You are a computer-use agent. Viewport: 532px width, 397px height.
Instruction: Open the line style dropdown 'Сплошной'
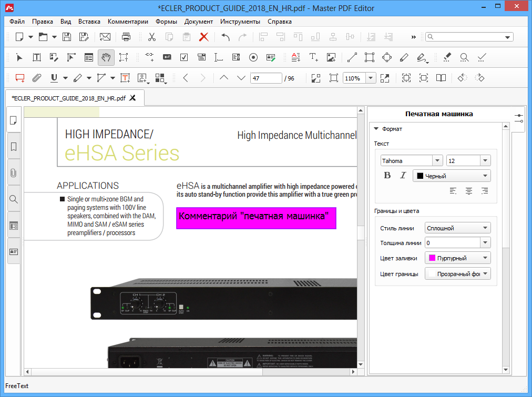coord(457,228)
